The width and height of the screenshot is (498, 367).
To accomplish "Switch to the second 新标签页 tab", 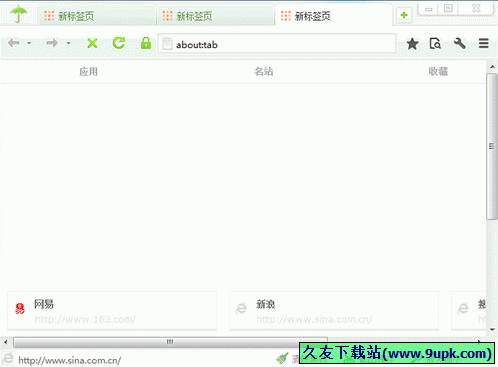I will point(215,16).
